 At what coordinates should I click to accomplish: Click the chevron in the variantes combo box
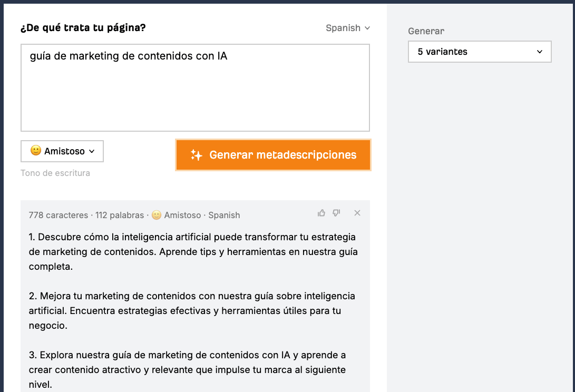coord(539,52)
